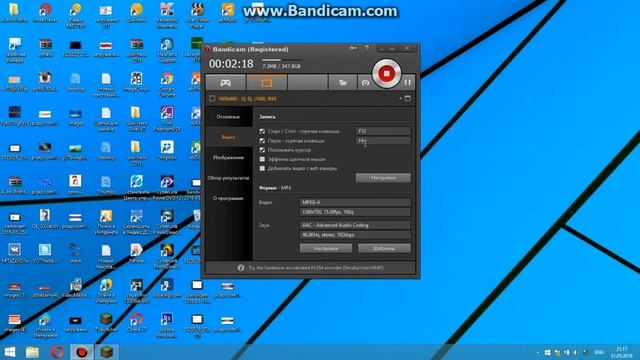Open Bandicam help question mark icon
This screenshot has height=360, width=640.
point(367,48)
